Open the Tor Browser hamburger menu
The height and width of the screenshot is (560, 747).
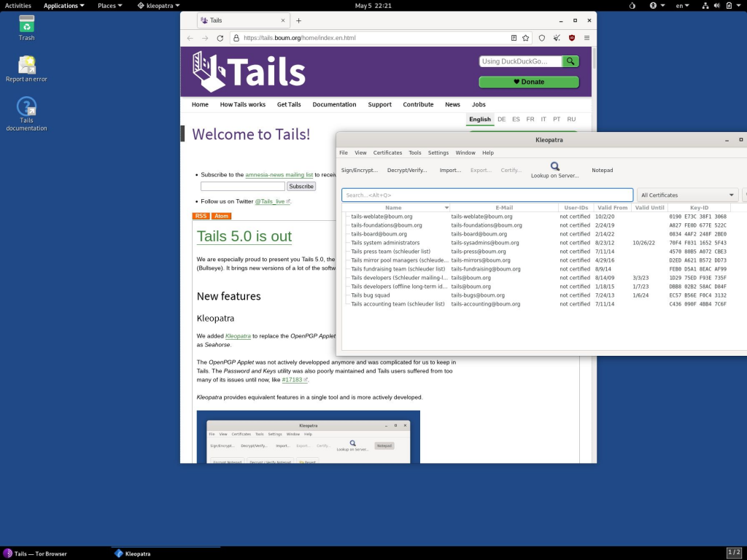587,38
